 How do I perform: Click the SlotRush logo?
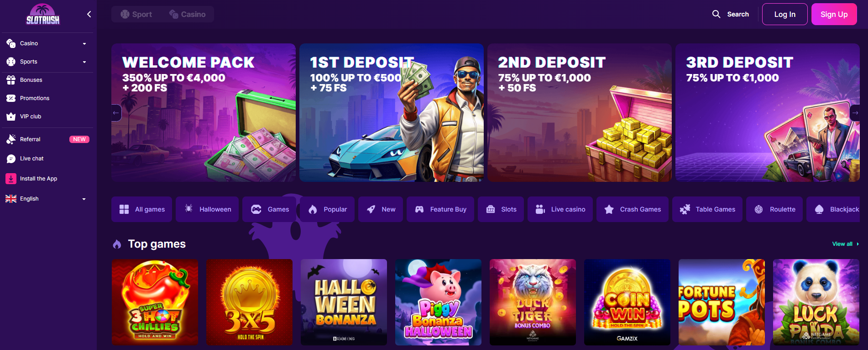[x=43, y=15]
